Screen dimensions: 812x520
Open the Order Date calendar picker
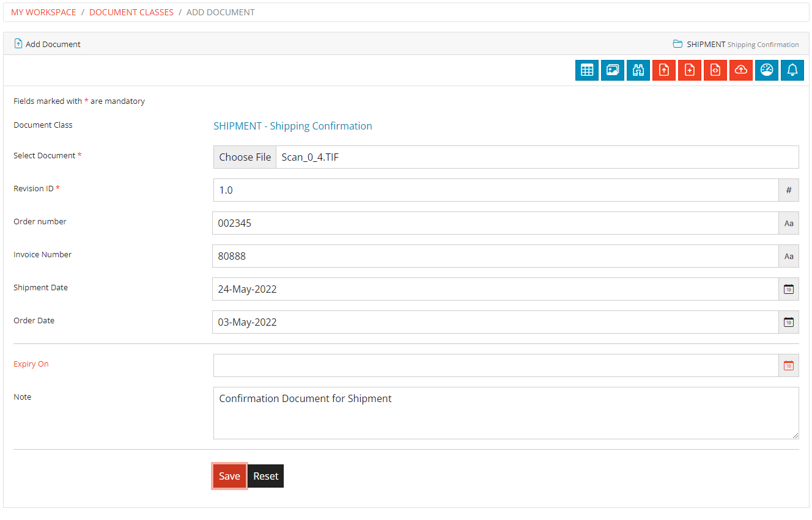[x=788, y=322]
